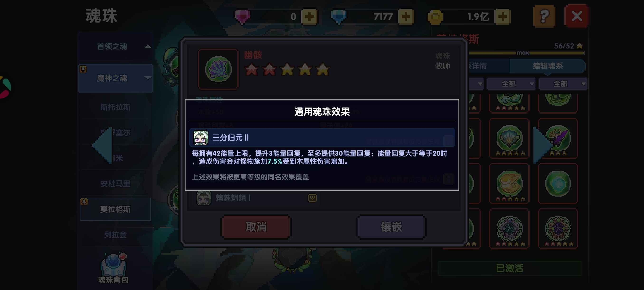Click the help question mark icon

pyautogui.click(x=544, y=16)
